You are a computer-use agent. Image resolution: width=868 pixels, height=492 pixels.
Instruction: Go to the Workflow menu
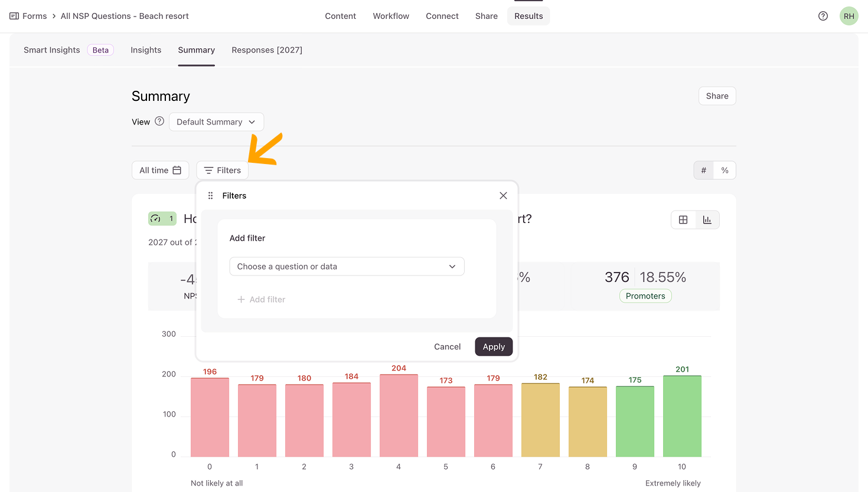click(x=390, y=16)
